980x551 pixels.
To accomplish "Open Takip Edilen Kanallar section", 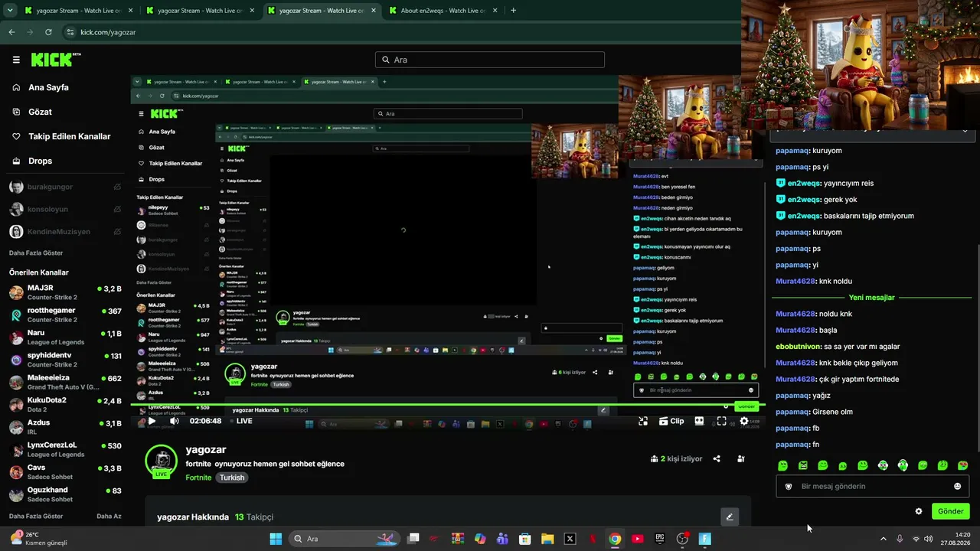I will pyautogui.click(x=69, y=136).
